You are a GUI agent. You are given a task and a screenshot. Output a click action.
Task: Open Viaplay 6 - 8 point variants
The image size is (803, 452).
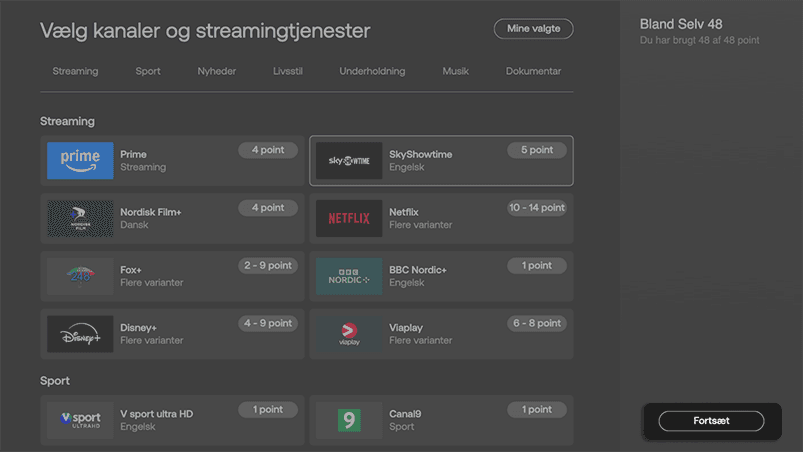point(537,324)
